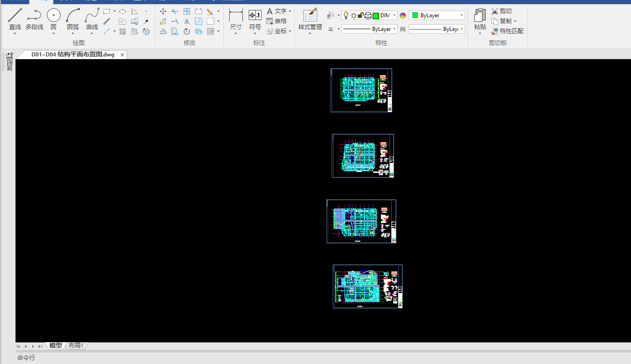Click the 尺寸 dimension tool
Image resolution: width=631 pixels, height=364 pixels.
(x=236, y=20)
